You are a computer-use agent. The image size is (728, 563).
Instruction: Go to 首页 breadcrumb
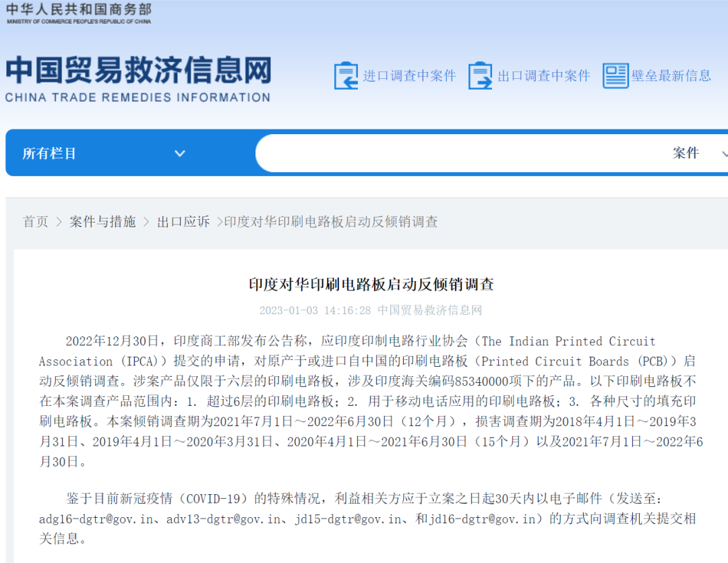click(36, 222)
